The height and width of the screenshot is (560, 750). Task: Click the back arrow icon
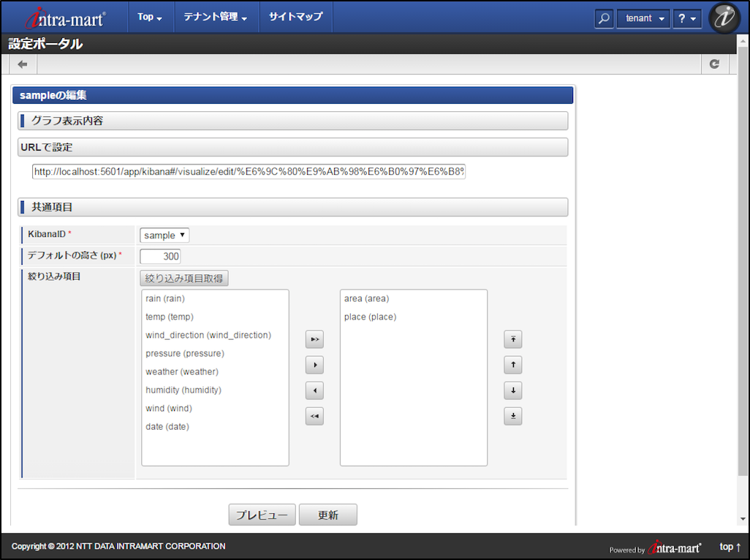pyautogui.click(x=23, y=64)
